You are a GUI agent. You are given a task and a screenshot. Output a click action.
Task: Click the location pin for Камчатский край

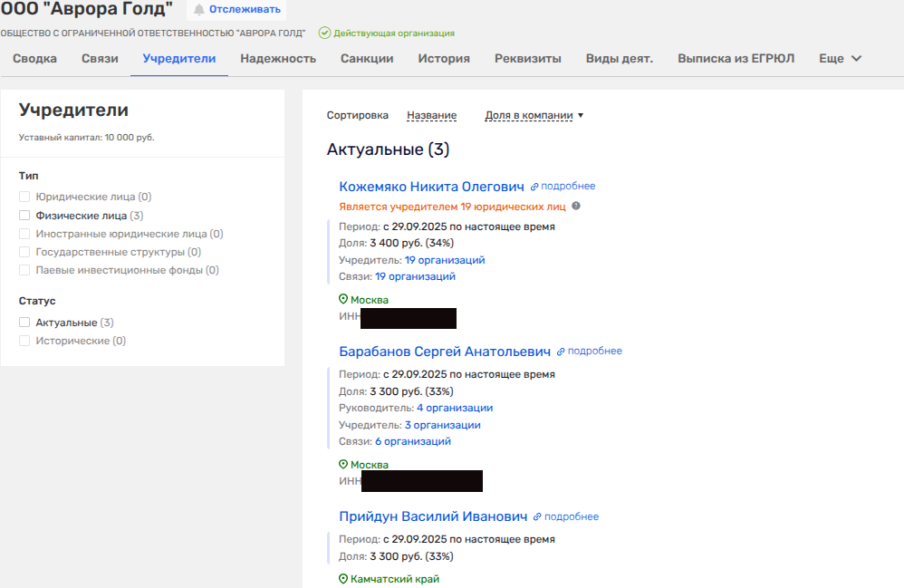click(x=343, y=579)
